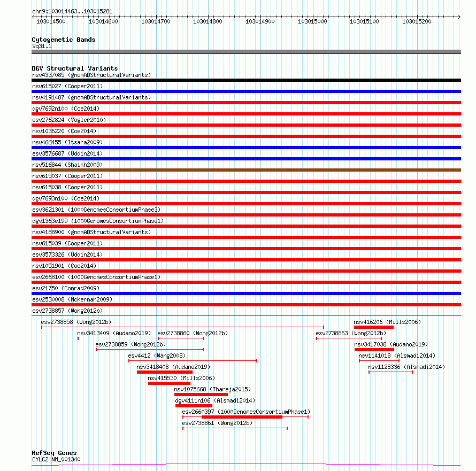Select the esv4412 (Wang2008) label
The height and width of the screenshot is (471, 476).
(157, 356)
